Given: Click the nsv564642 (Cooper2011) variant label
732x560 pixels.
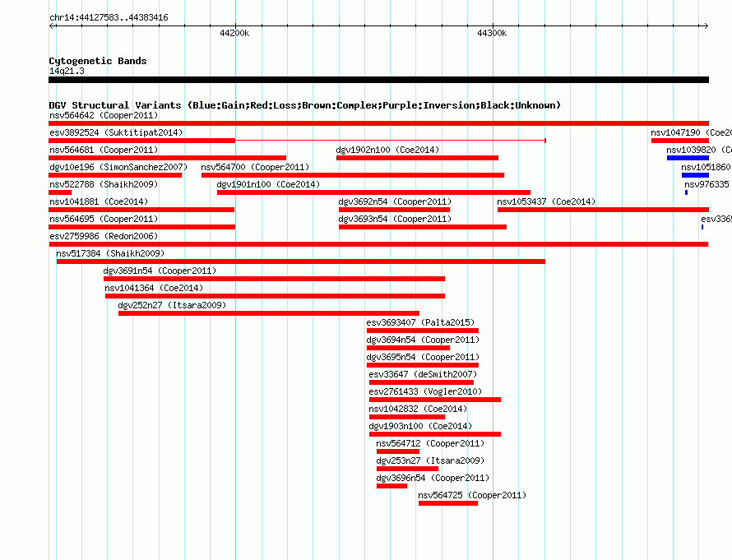Looking at the screenshot, I should coord(104,115).
